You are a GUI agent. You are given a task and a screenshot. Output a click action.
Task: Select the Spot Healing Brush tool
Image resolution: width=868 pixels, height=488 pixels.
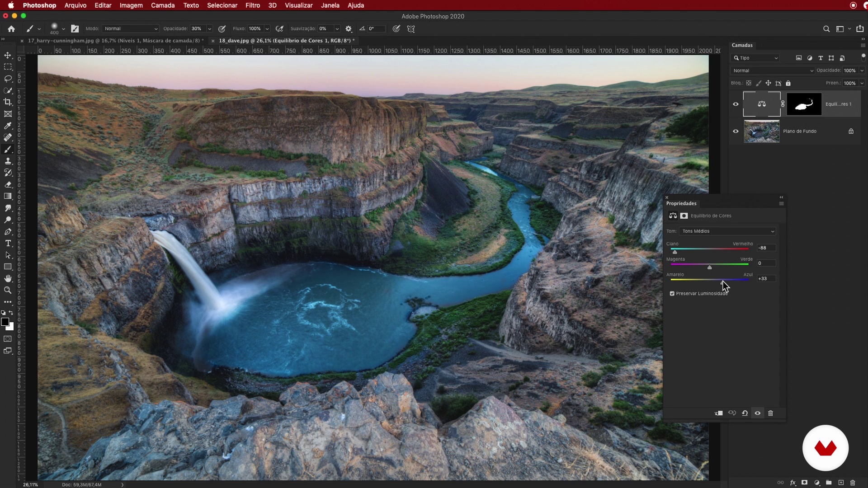click(x=8, y=137)
